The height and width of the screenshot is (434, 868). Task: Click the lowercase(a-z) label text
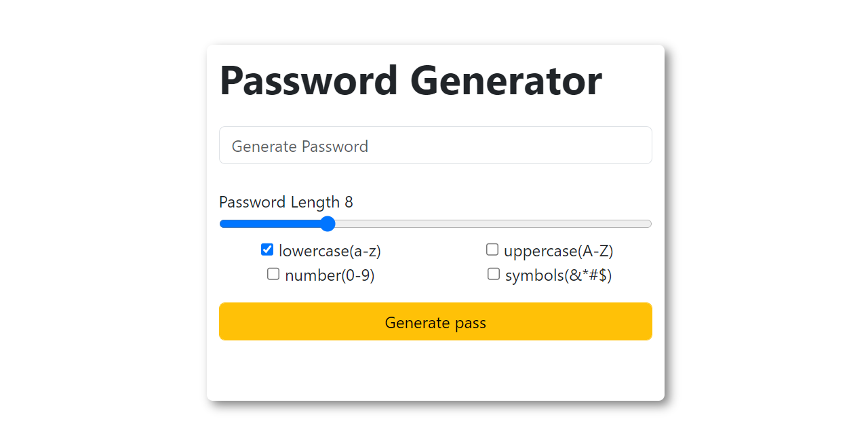click(x=330, y=251)
